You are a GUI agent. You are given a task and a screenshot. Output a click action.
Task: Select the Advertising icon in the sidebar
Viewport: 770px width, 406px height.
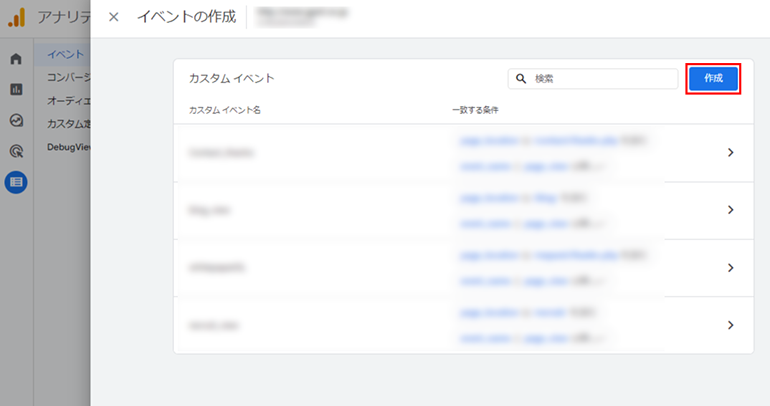tap(16, 152)
